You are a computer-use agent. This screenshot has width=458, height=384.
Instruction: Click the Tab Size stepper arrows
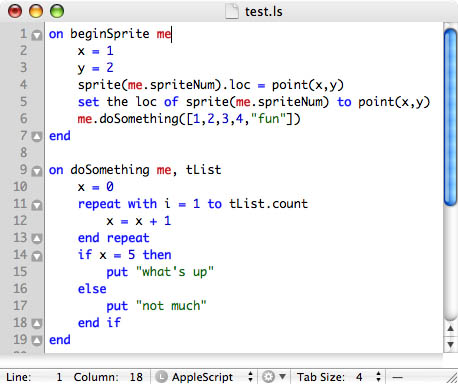pos(378,377)
